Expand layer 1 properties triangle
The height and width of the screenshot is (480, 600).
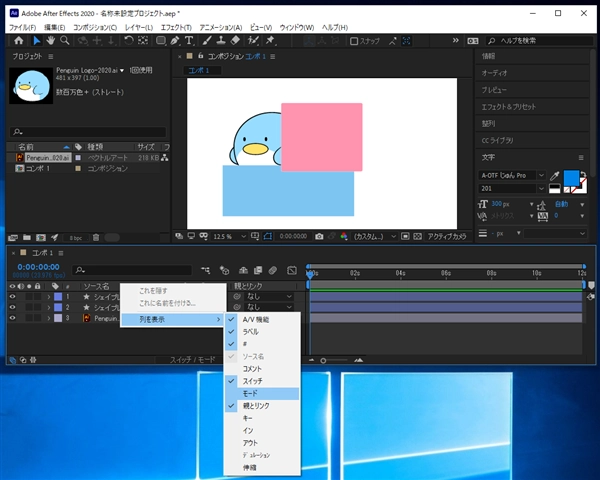click(x=49, y=297)
